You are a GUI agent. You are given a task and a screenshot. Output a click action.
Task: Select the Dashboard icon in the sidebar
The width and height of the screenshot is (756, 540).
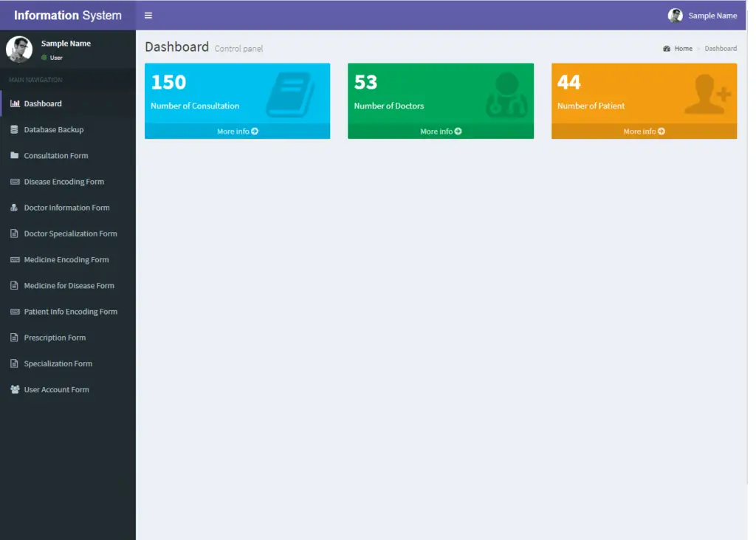(x=14, y=103)
